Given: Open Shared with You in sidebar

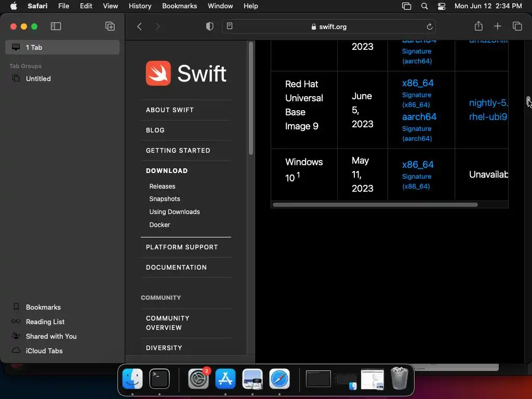Looking at the screenshot, I should click(51, 336).
